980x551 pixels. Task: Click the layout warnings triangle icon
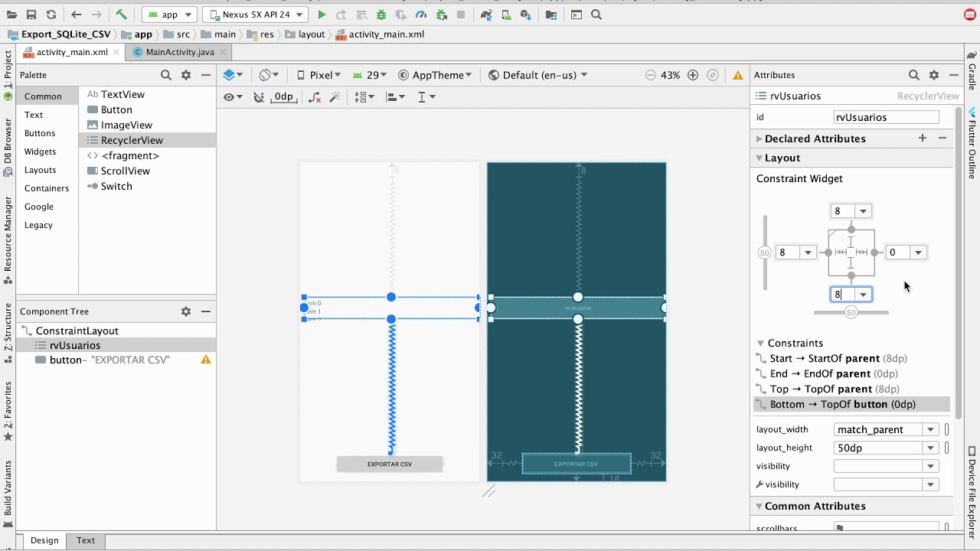tap(738, 75)
